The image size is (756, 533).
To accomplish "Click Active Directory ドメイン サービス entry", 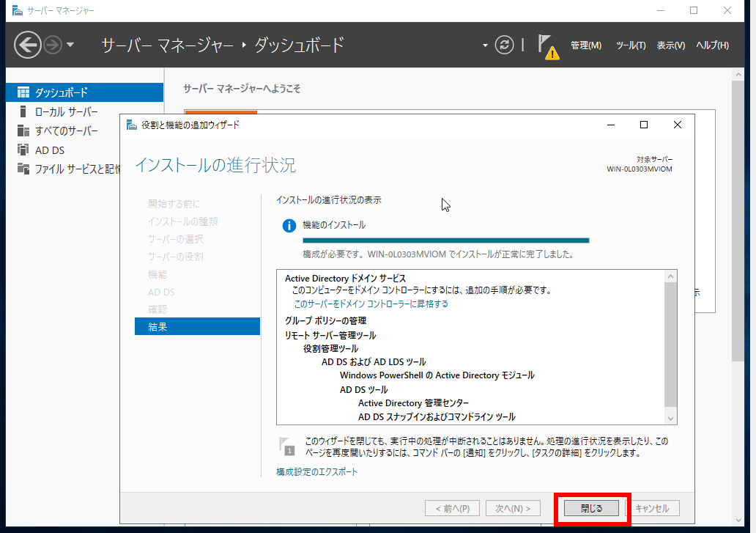I will [345, 279].
